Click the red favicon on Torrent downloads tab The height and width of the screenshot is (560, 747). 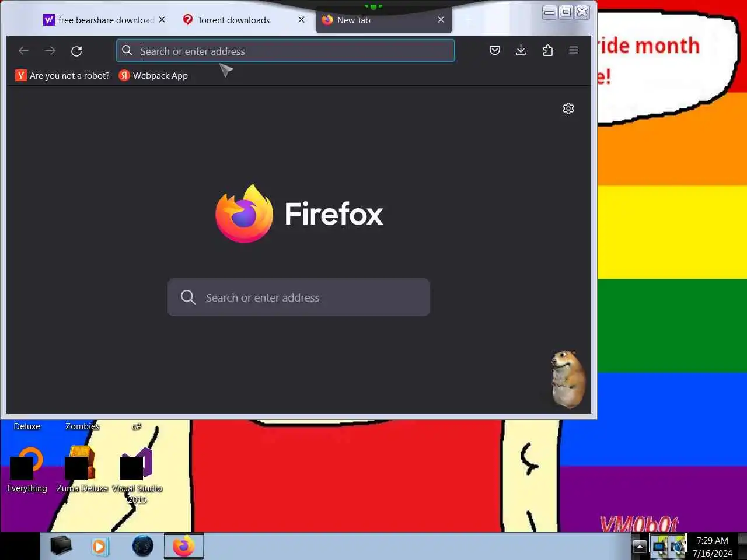coord(188,20)
